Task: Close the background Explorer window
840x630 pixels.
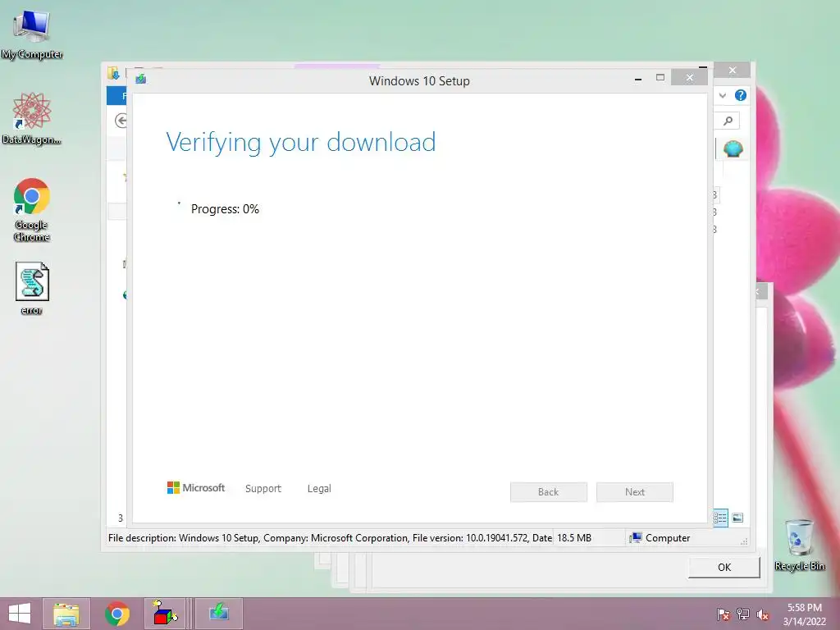Action: coord(733,71)
